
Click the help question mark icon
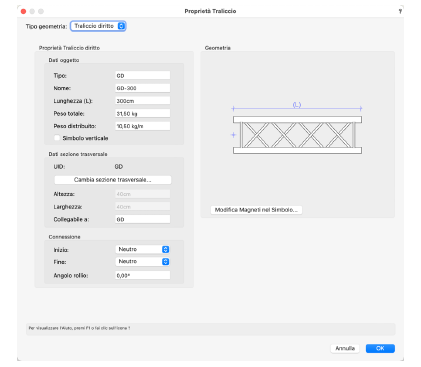(400, 11)
